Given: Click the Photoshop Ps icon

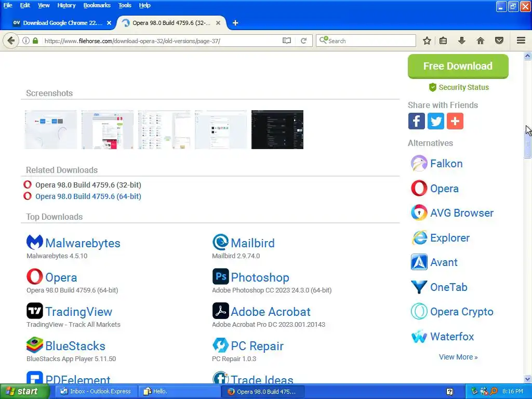Looking at the screenshot, I should (220, 276).
